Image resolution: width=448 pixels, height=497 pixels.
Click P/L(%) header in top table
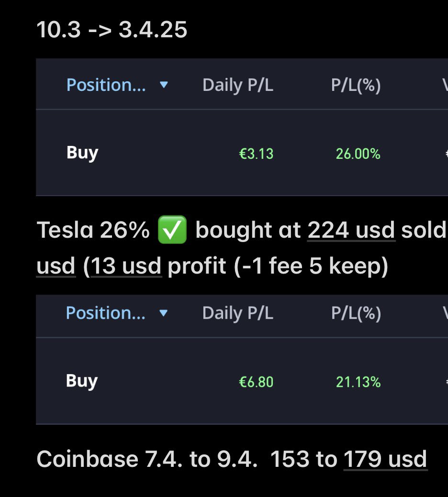pos(356,85)
